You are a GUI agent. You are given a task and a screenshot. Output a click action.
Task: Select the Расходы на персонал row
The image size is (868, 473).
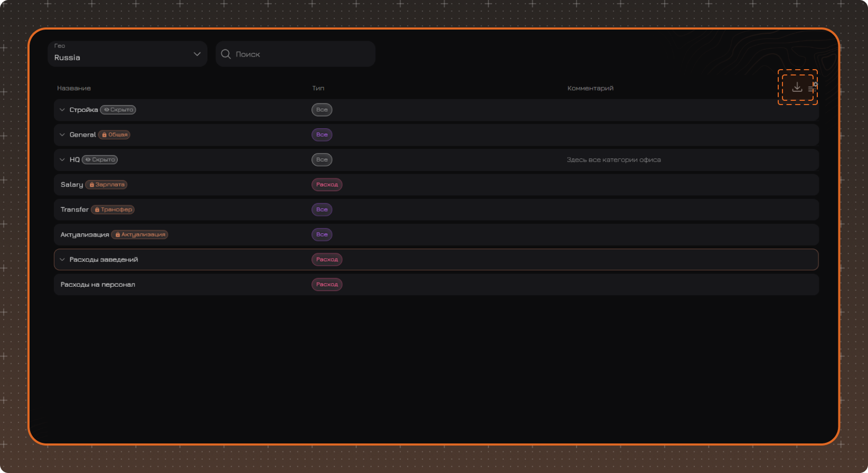tap(436, 285)
